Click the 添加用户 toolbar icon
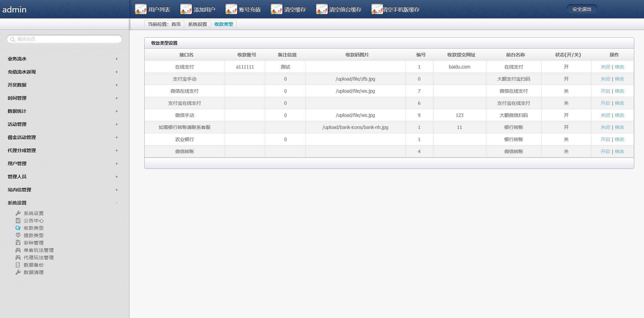The image size is (644, 318). click(186, 9)
